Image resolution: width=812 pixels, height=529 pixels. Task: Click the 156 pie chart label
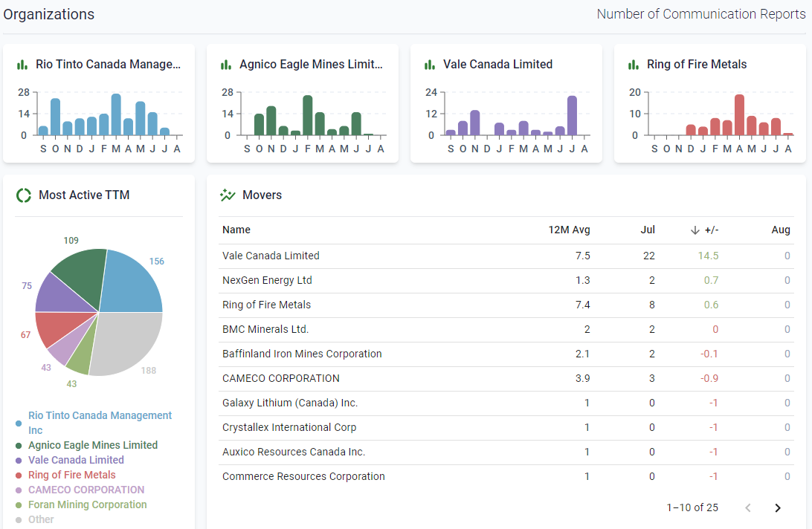[x=157, y=262]
